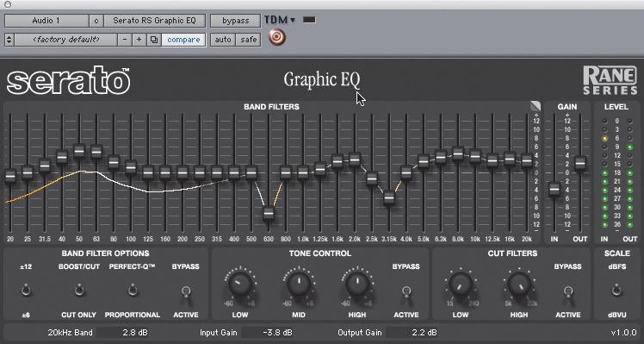
Task: Click the preset up/down arrows selector
Action: click(9, 40)
